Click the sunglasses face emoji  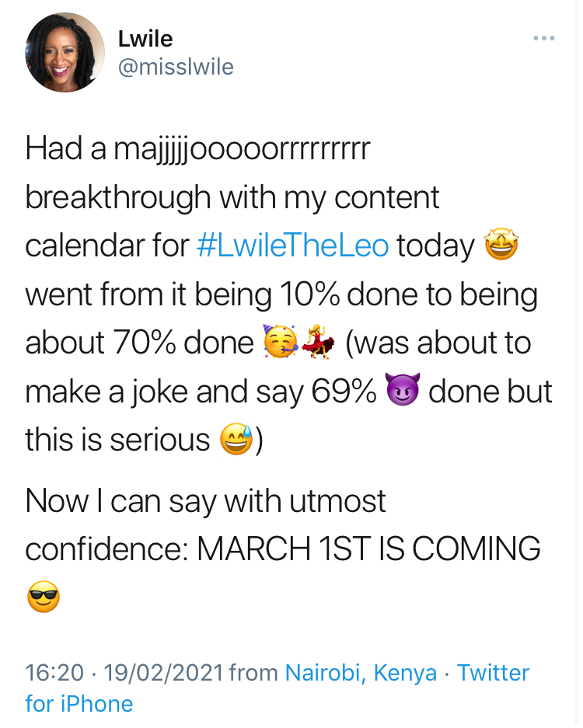(x=44, y=597)
